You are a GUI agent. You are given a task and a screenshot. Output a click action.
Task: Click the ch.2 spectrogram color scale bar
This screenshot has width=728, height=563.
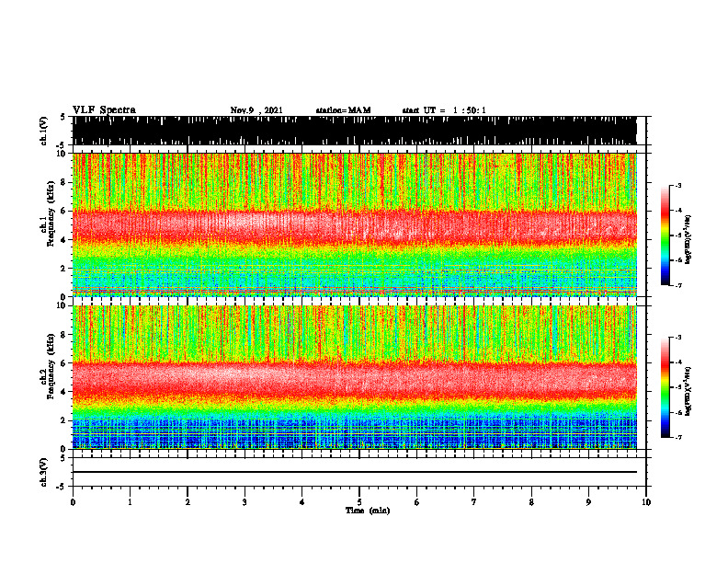[x=665, y=387]
